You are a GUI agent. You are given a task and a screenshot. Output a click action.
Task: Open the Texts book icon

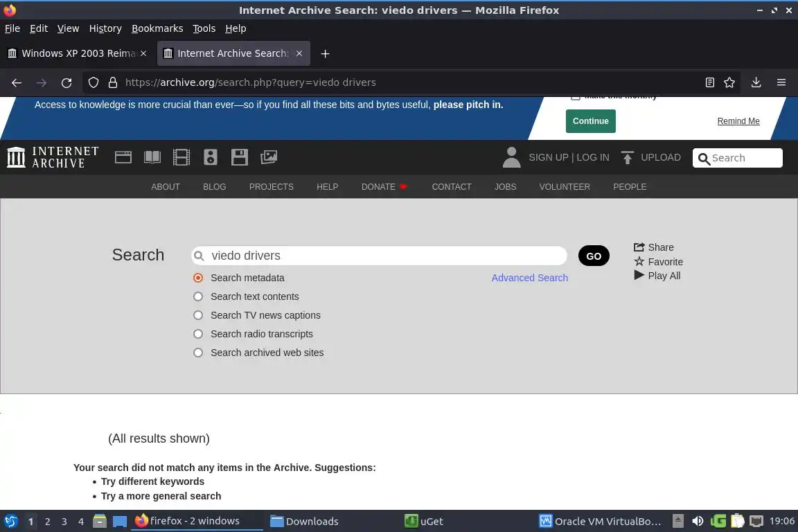pos(152,157)
